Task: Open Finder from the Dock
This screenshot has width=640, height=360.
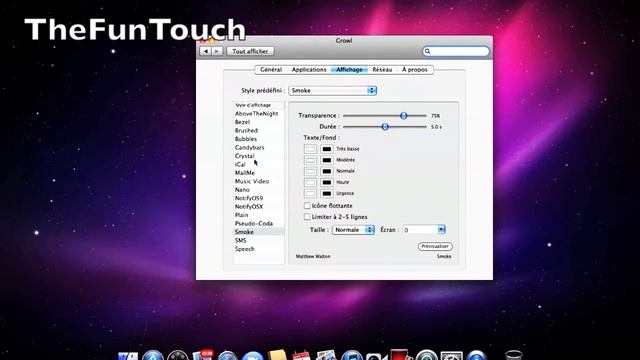Action: 128,356
